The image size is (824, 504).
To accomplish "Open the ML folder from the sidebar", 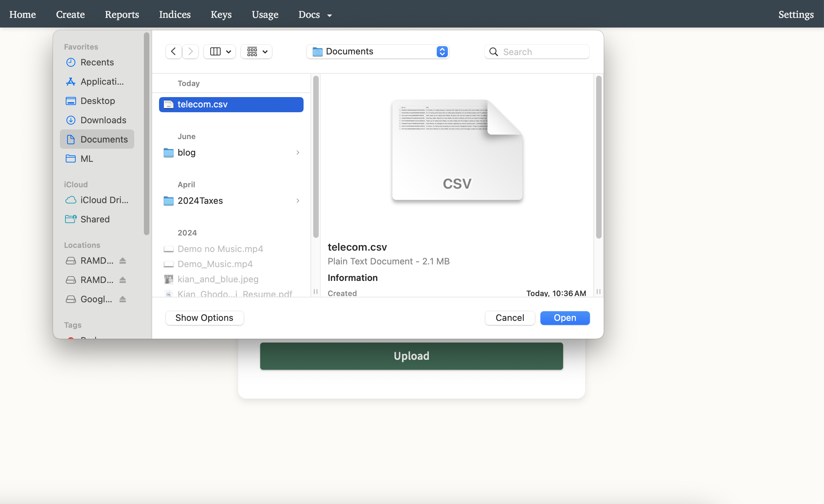I will coord(87,158).
